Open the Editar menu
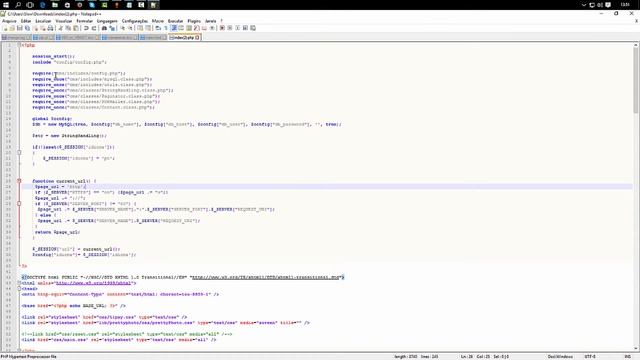Image resolution: width=640 pixels, height=360 pixels. pos(26,21)
